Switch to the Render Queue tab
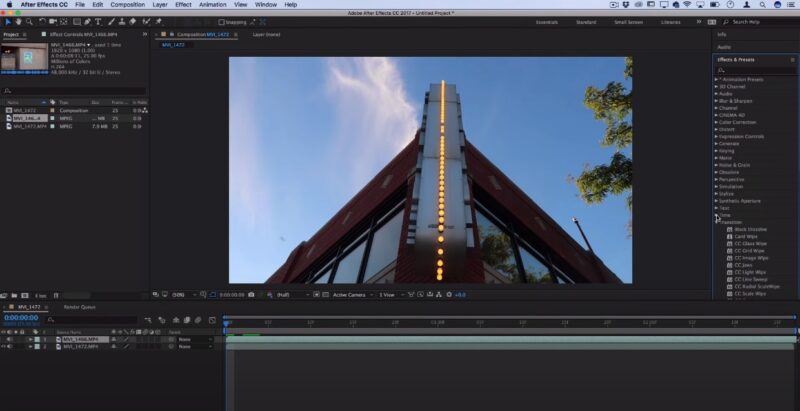This screenshot has height=411, width=800. (x=80, y=307)
